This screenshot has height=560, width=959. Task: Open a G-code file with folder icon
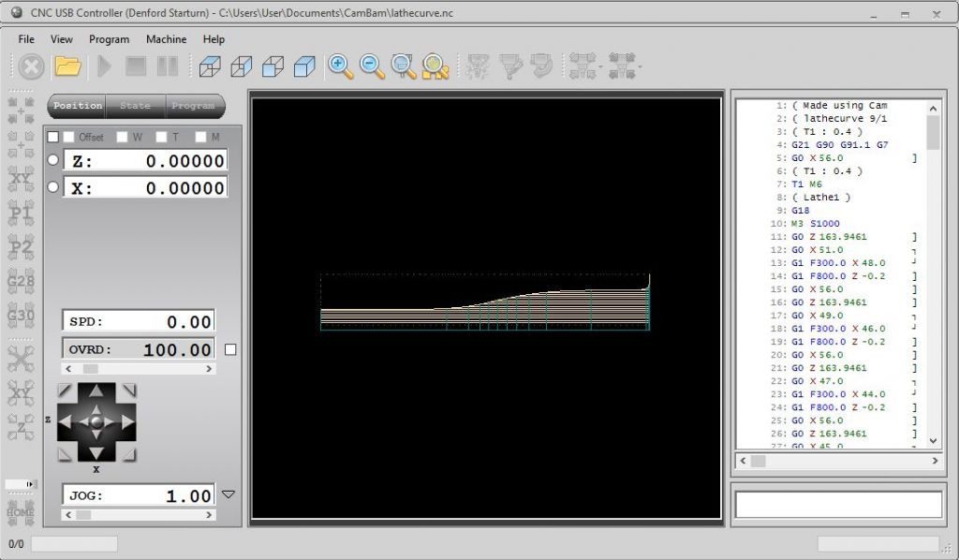point(67,66)
